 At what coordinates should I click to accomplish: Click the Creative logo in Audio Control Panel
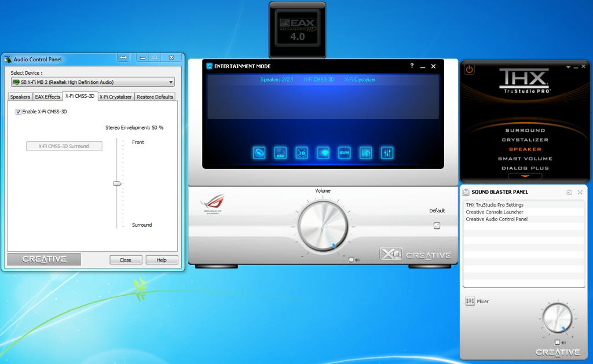click(44, 259)
